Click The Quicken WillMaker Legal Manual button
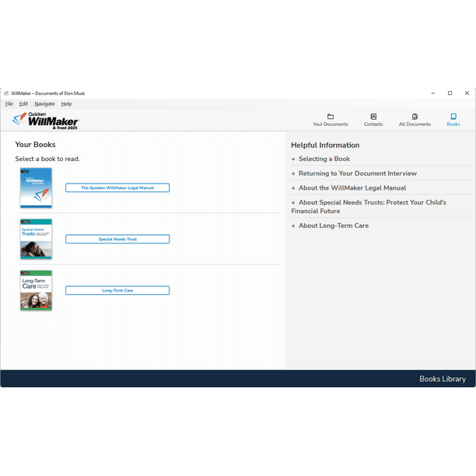 click(x=117, y=187)
